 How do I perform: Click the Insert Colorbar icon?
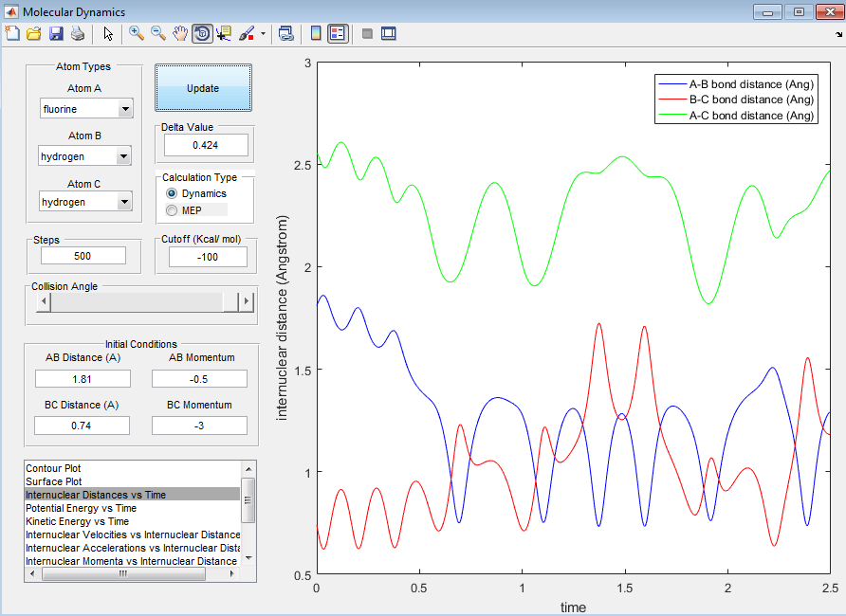click(317, 33)
